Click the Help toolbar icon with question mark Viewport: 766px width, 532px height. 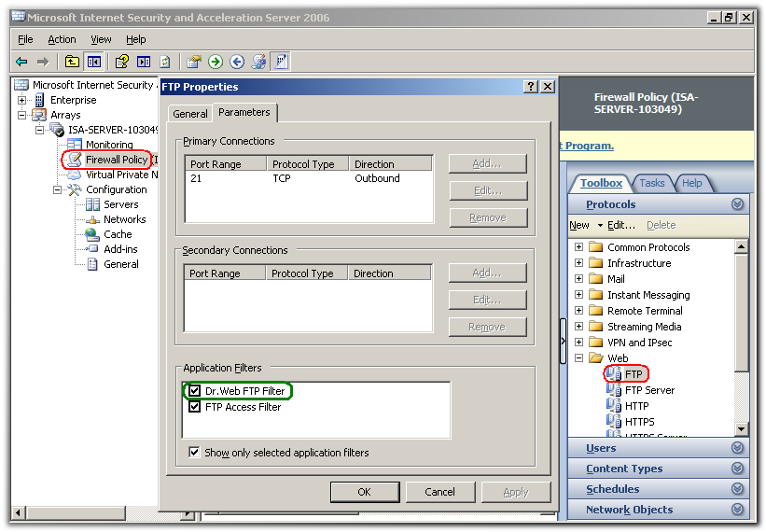point(121,62)
